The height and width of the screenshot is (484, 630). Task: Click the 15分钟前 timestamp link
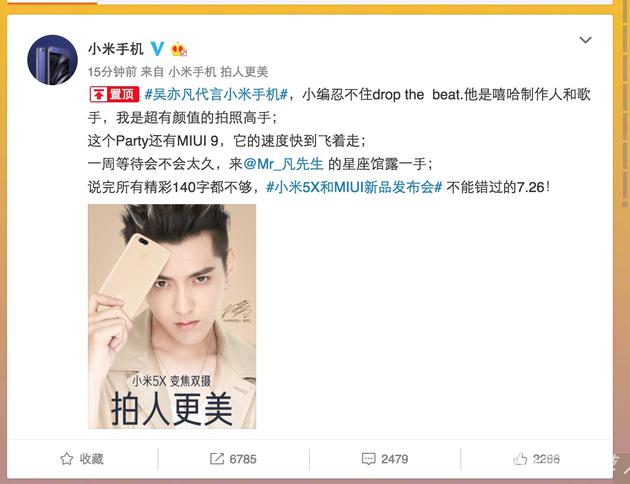[112, 72]
